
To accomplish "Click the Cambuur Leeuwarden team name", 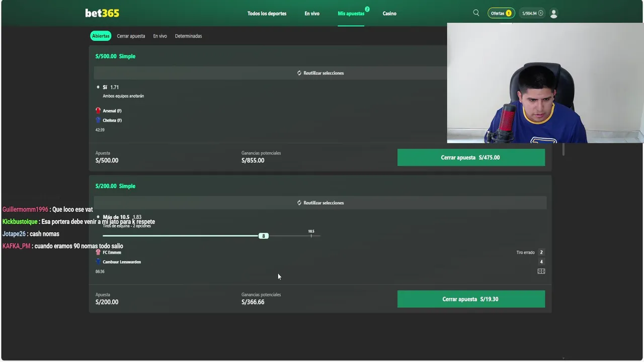I will pos(122,262).
